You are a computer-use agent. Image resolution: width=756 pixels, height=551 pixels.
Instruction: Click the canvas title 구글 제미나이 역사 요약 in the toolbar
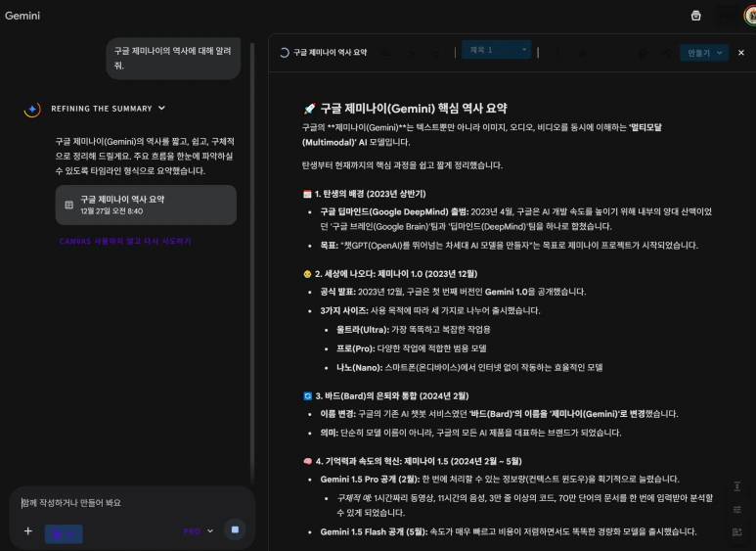pos(331,53)
